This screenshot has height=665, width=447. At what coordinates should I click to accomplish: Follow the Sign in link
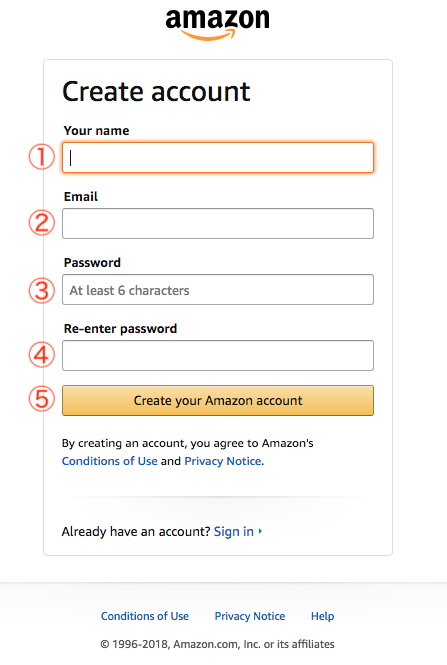click(x=234, y=531)
